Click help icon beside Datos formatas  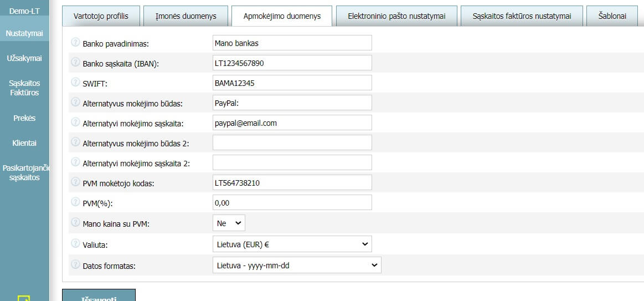75,264
